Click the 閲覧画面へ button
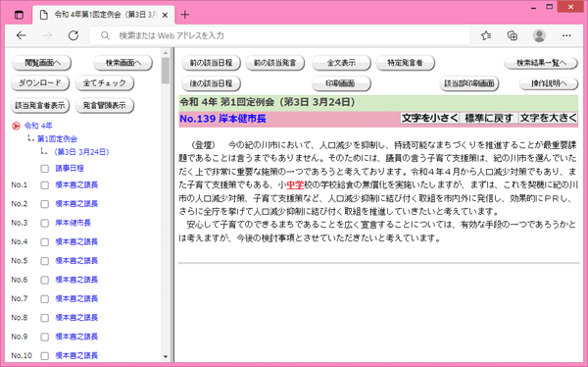The height and width of the screenshot is (367, 588). click(x=42, y=63)
